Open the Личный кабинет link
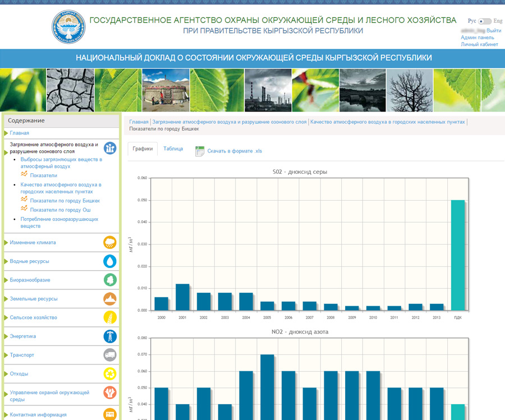Image resolution: width=505 pixels, height=420 pixels. click(479, 44)
